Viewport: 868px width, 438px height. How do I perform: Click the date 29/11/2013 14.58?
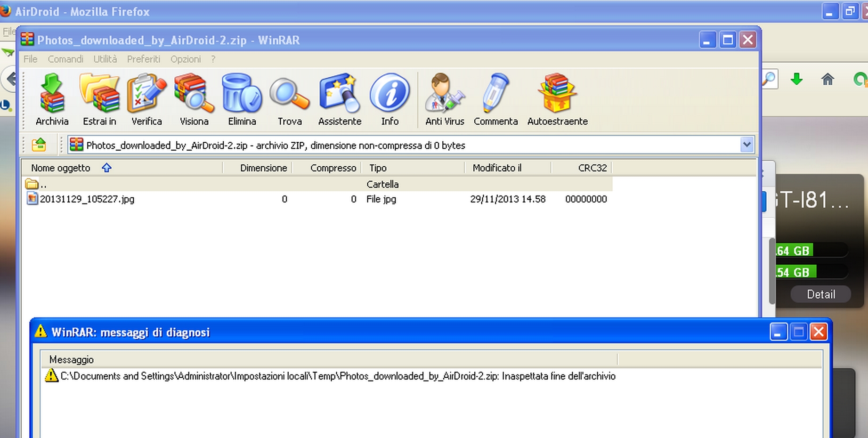click(508, 199)
